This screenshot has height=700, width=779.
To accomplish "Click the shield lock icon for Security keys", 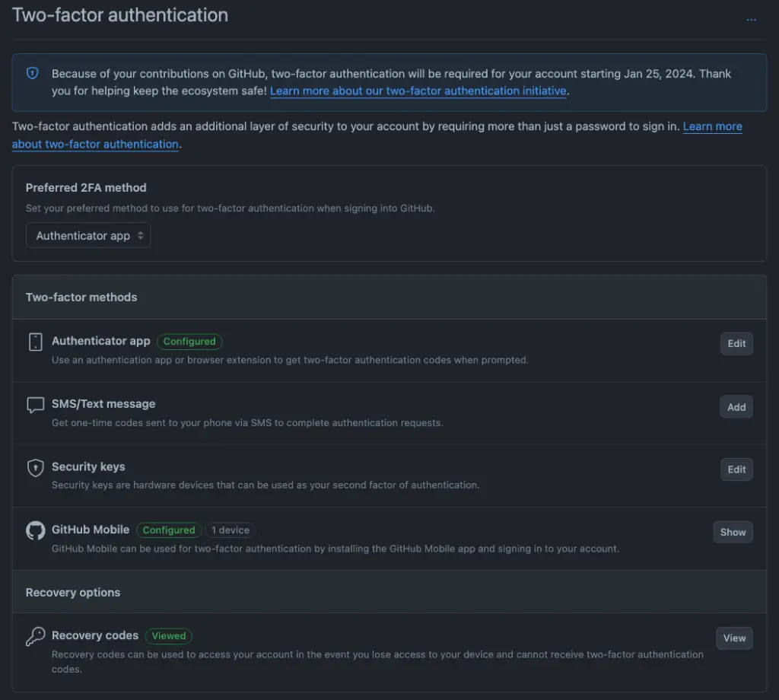I will pyautogui.click(x=35, y=468).
